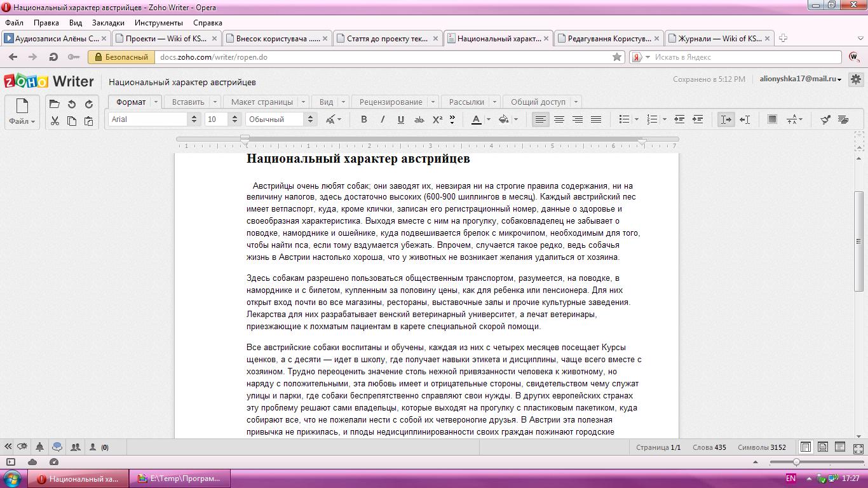Open the Zoho Writer settings gear
The height and width of the screenshot is (488, 868).
pyautogui.click(x=856, y=79)
